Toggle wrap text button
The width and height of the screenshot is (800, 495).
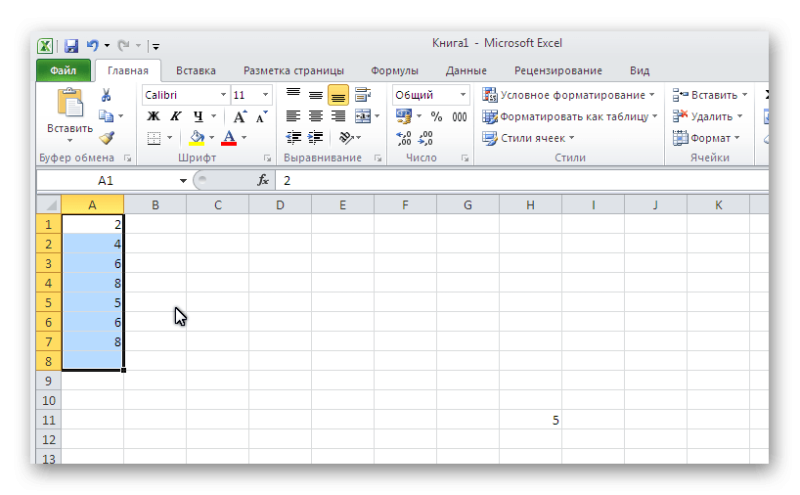(x=363, y=94)
